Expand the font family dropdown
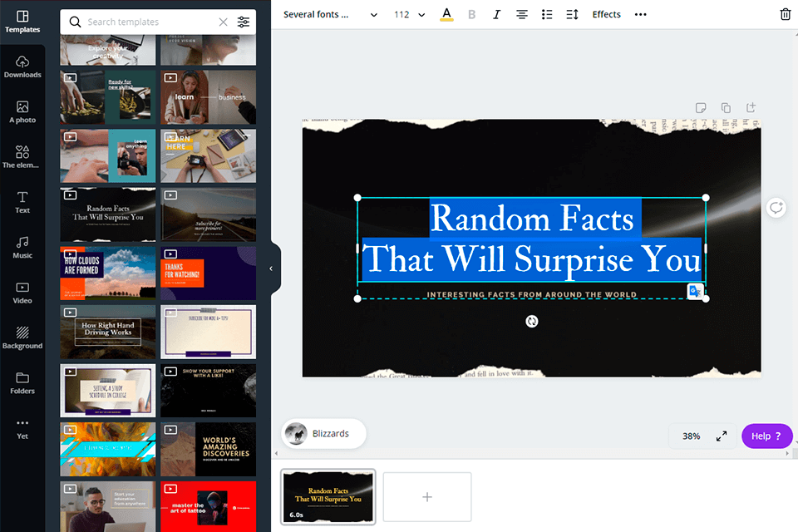 pyautogui.click(x=328, y=15)
